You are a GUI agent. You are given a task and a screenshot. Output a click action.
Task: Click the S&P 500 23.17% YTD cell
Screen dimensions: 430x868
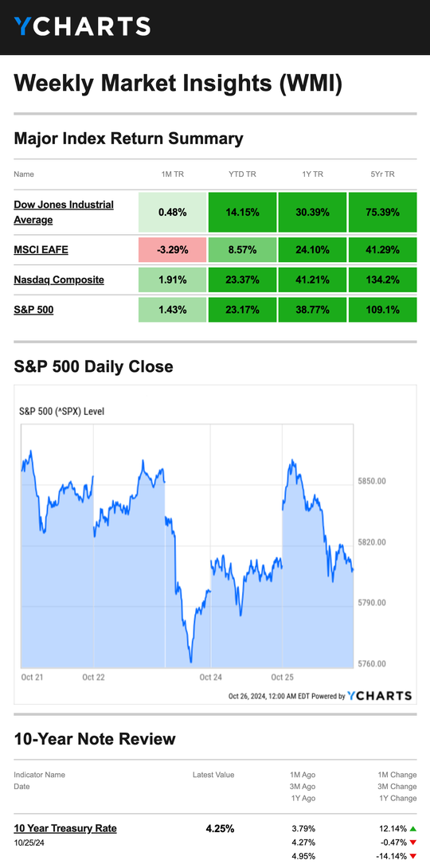point(242,310)
